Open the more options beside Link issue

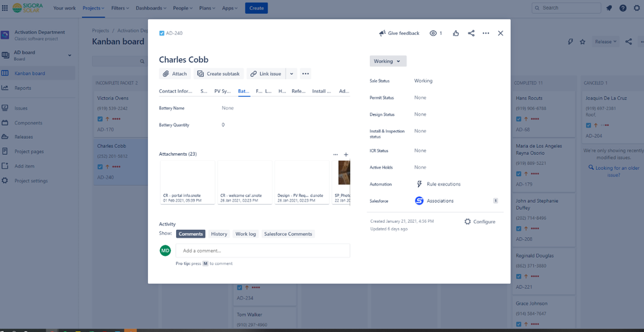[x=305, y=74]
